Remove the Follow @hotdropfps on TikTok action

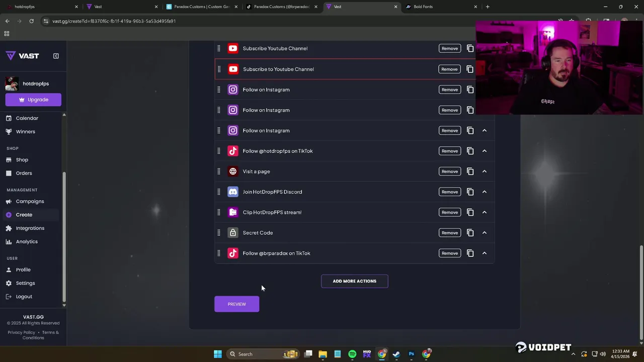449,151
